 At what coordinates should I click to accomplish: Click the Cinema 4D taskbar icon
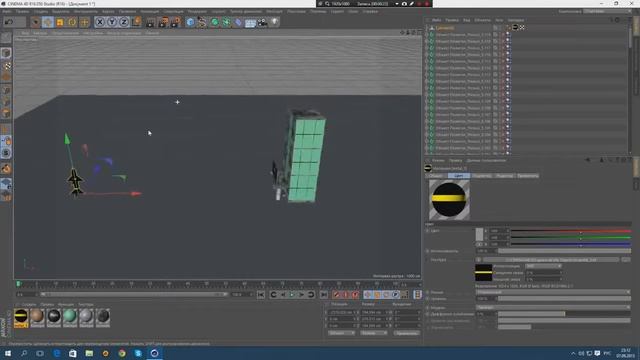click(x=154, y=353)
